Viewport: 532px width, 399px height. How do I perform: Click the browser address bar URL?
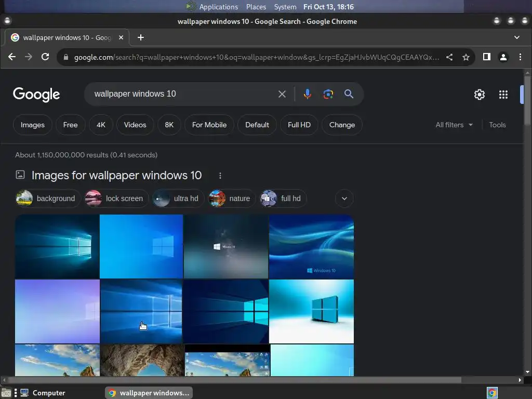point(257,57)
